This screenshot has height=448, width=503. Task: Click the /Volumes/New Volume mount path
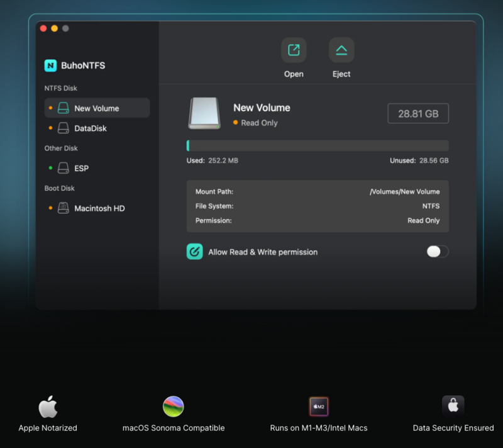[x=404, y=192]
